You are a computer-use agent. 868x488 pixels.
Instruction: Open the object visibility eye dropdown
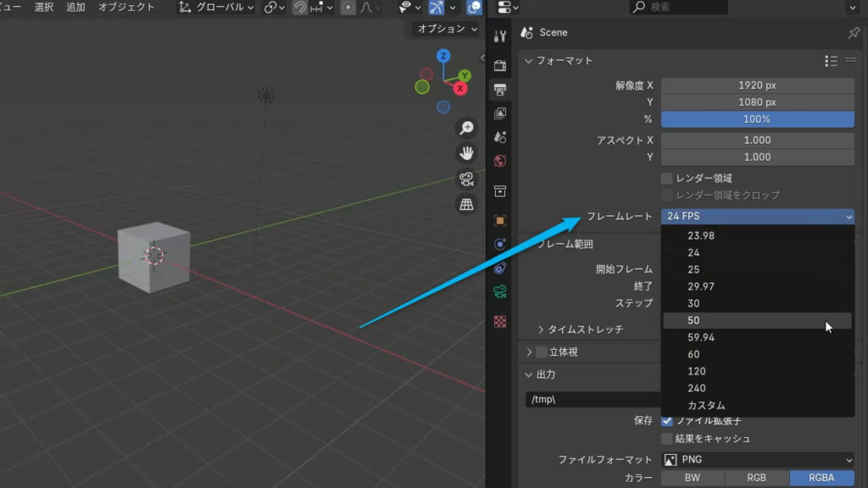click(x=409, y=7)
